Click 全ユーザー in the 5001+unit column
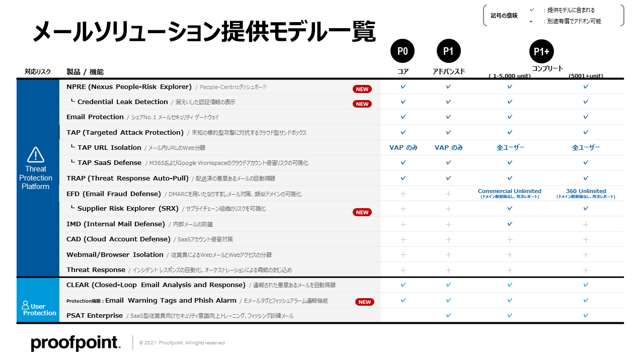Image resolution: width=644 pixels, height=362 pixels. 586,147
